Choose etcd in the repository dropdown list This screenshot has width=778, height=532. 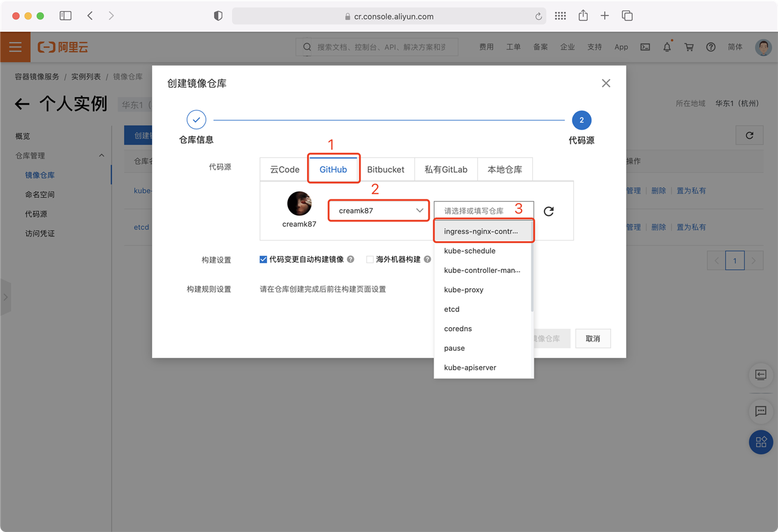[x=483, y=309]
